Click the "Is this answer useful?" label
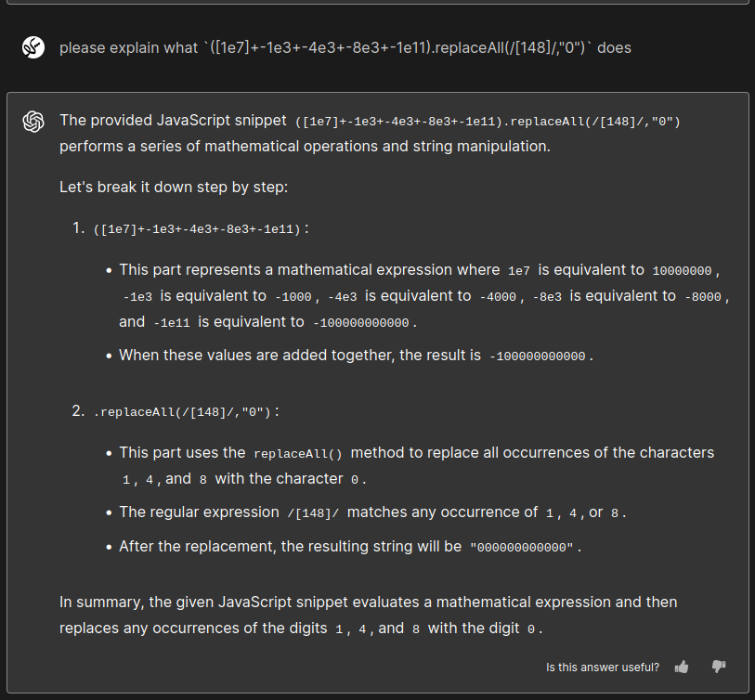The image size is (755, 700). [603, 667]
